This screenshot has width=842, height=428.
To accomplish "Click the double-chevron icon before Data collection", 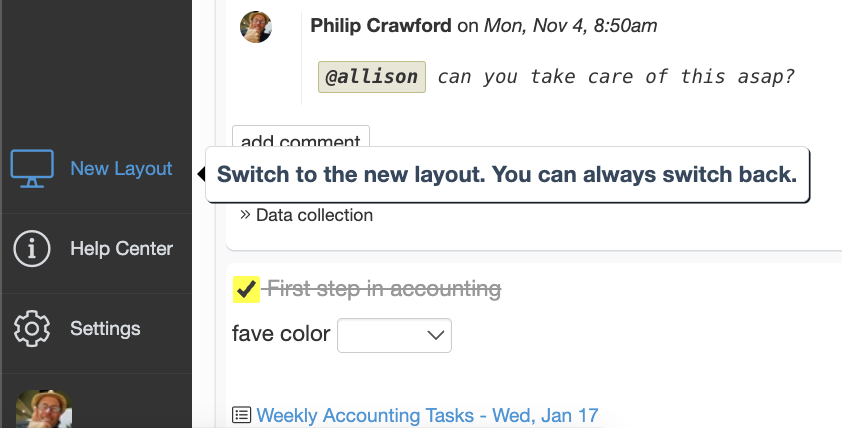I will [x=245, y=215].
